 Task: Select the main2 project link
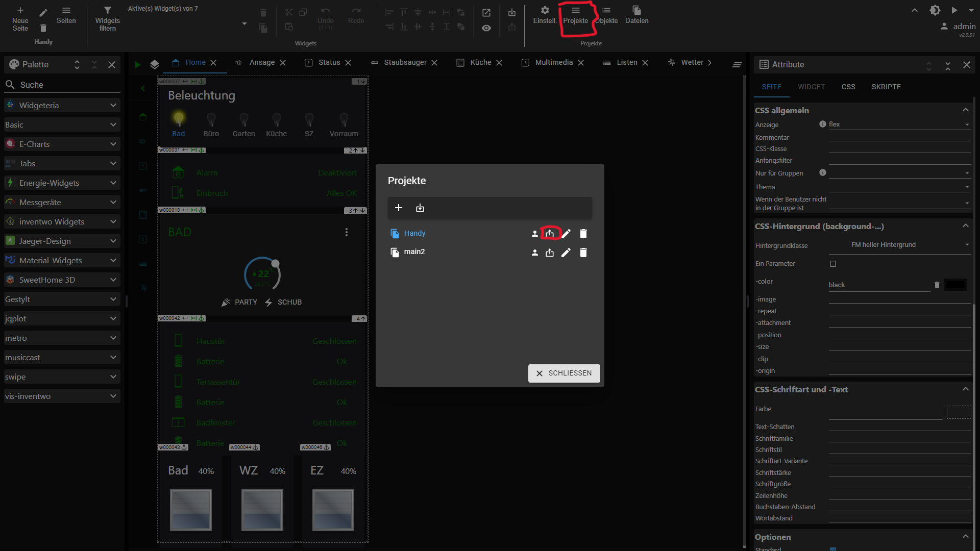(x=414, y=252)
